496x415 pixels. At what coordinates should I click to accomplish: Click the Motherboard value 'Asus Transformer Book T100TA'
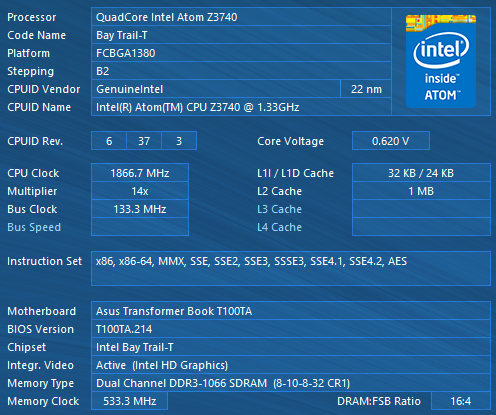pos(291,311)
